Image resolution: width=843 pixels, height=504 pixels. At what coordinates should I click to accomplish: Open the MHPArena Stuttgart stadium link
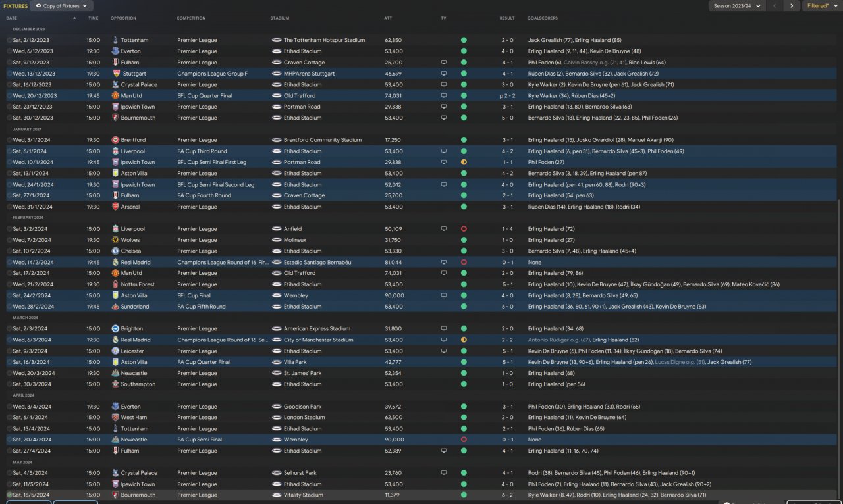point(310,74)
